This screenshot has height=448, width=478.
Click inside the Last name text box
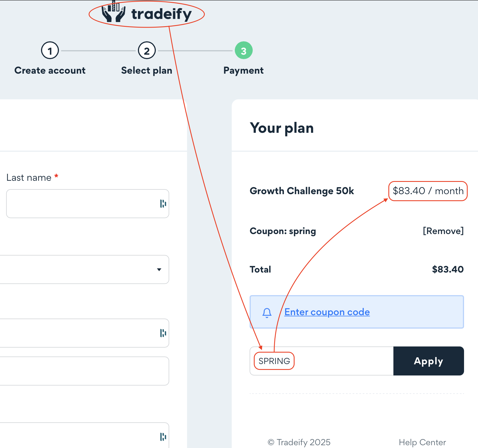[84, 204]
